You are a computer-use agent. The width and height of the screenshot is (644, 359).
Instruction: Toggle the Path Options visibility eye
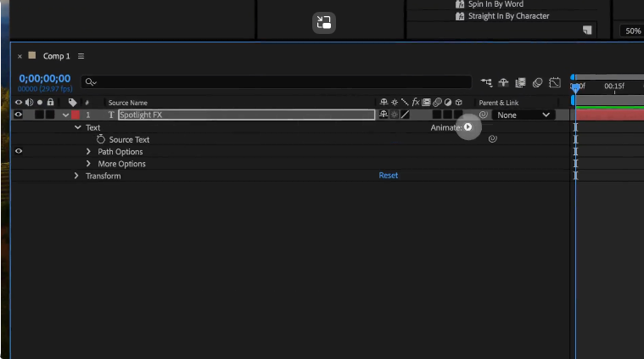click(x=19, y=151)
